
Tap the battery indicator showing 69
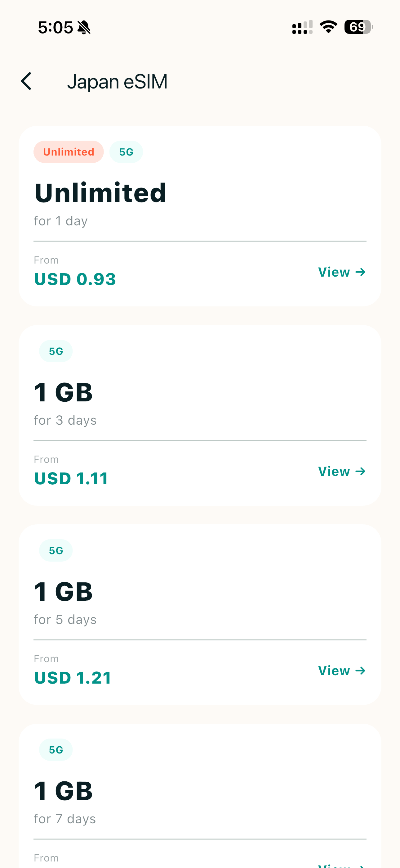point(358,27)
